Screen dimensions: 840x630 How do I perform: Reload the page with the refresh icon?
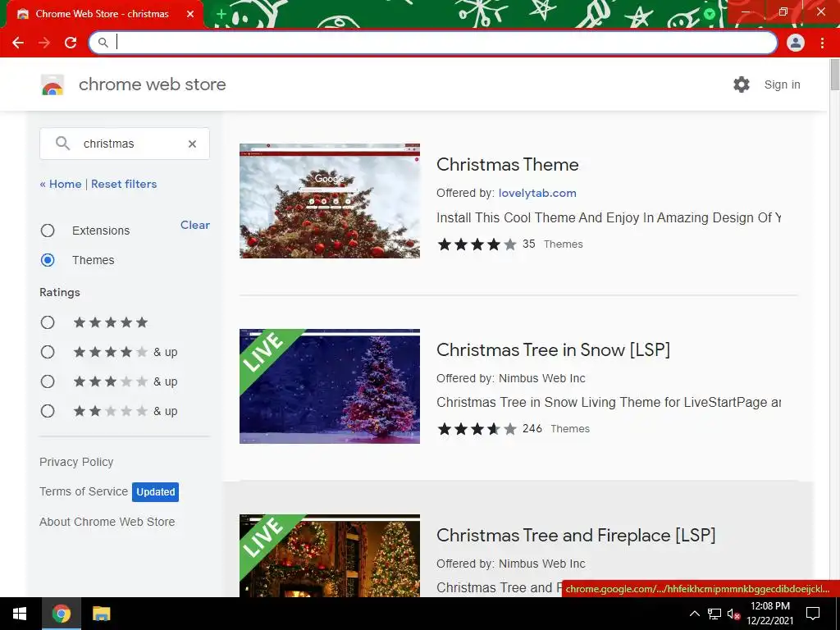(71, 43)
